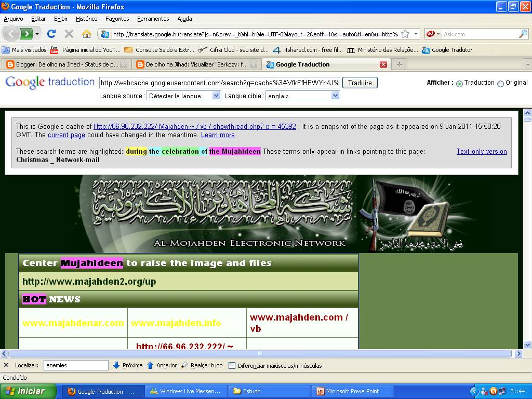Image resolution: width=532 pixels, height=399 pixels.
Task: Open the Ajuda menu
Action: (x=184, y=19)
